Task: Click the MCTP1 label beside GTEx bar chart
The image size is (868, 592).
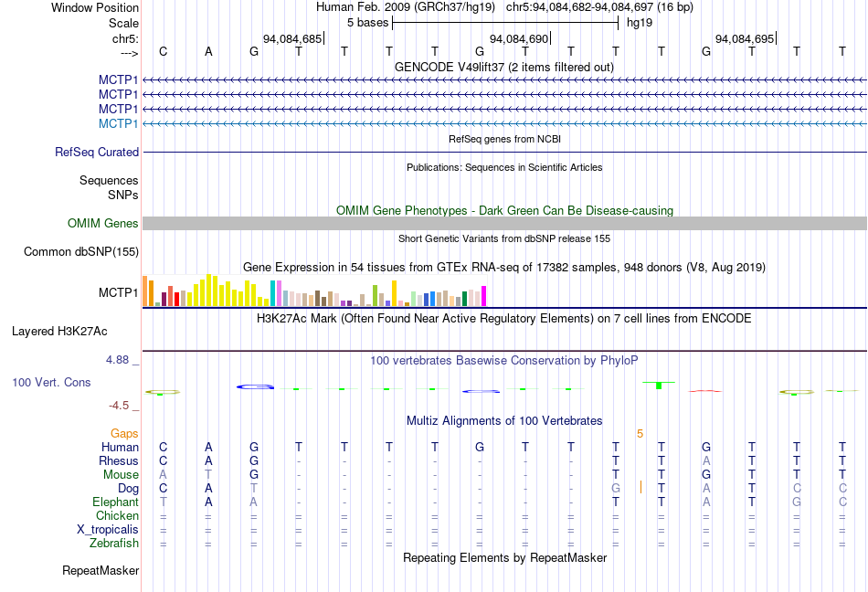Action: coord(118,292)
